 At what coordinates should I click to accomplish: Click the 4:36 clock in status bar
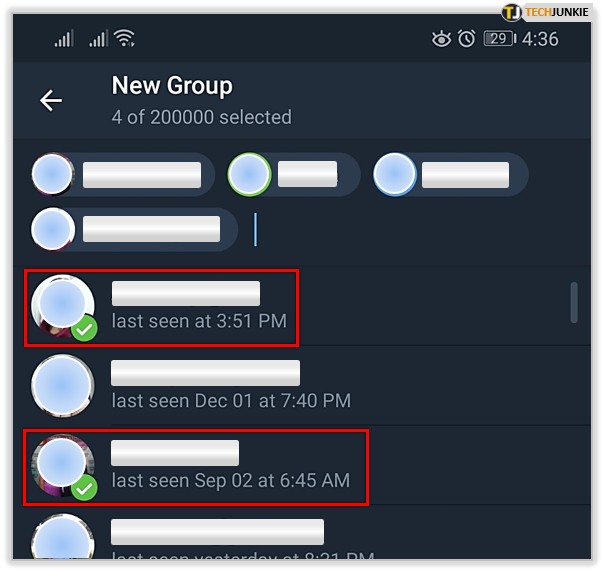click(540, 39)
